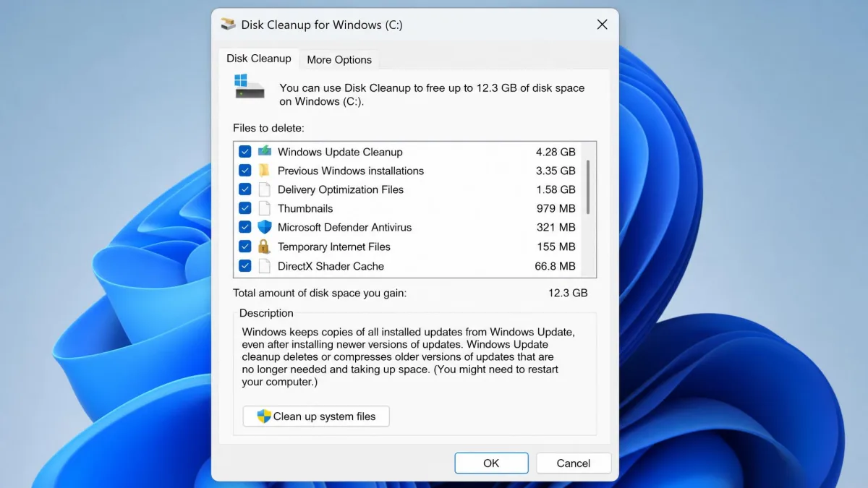The image size is (868, 488).
Task: Click the Microsoft Defender Antivirus shield icon
Action: point(265,227)
